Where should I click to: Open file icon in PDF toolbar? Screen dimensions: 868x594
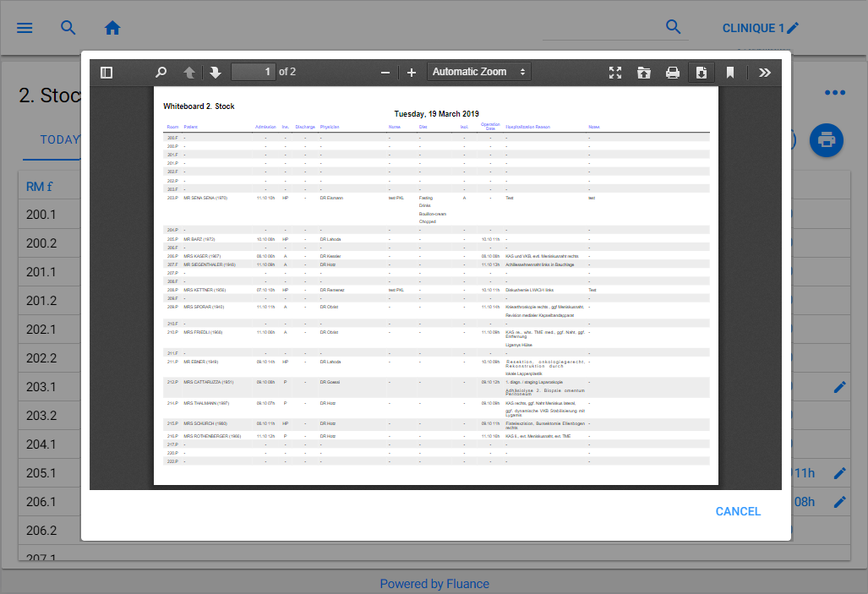[x=644, y=73]
